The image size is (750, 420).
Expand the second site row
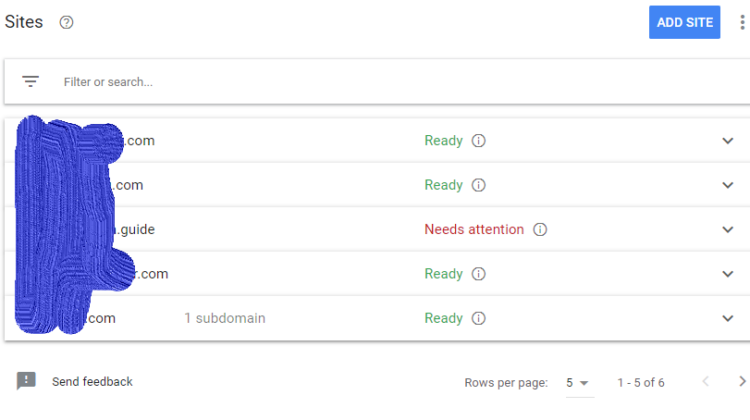[x=727, y=185]
